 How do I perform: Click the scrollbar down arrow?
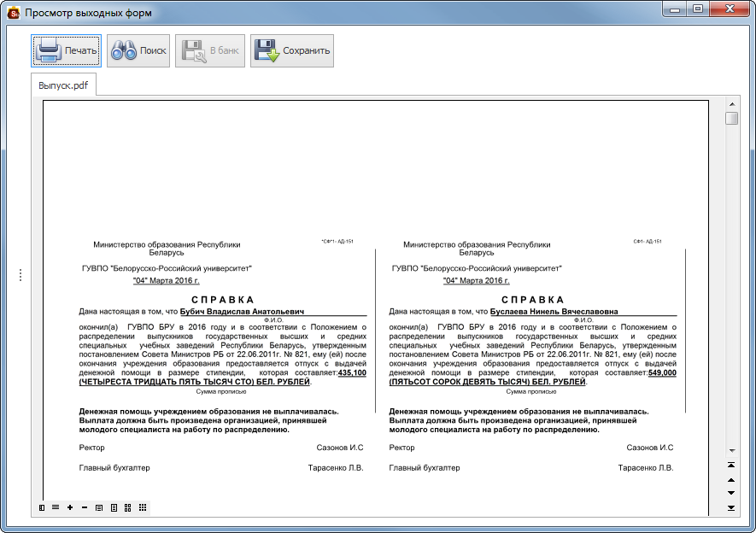coord(732,451)
